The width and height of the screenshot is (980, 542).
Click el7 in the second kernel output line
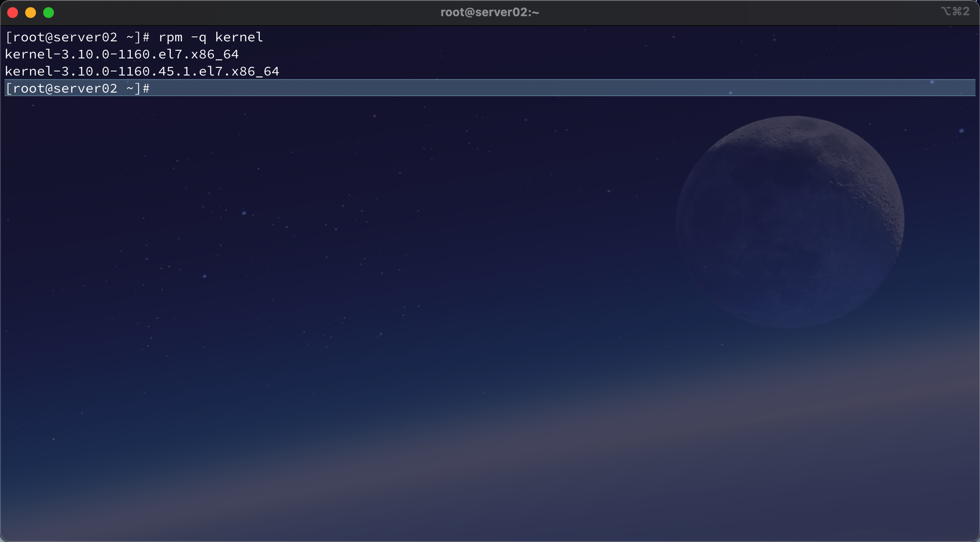(211, 71)
